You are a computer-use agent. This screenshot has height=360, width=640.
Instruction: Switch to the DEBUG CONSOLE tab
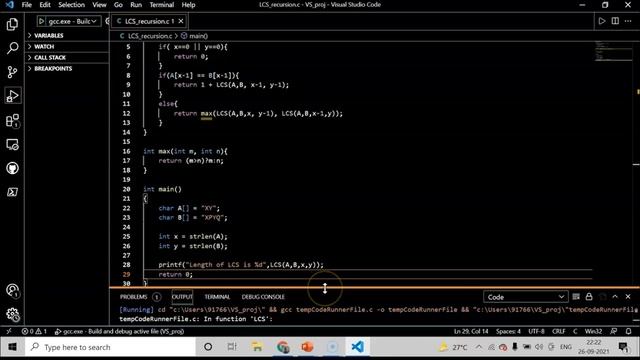[263, 297]
